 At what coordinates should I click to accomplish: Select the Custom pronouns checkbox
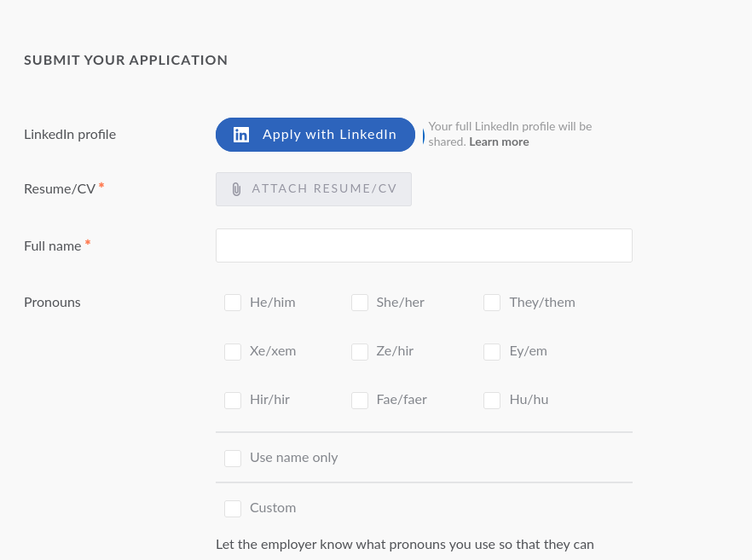(233, 509)
